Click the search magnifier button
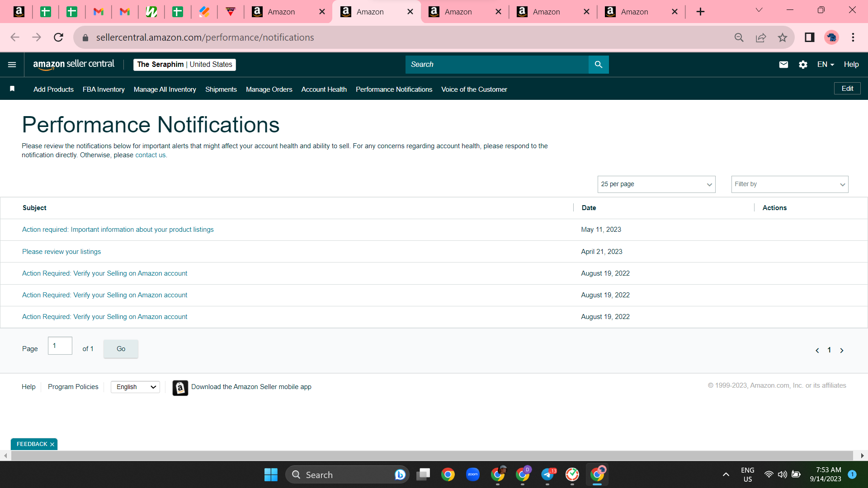The width and height of the screenshot is (868, 488). click(x=599, y=65)
